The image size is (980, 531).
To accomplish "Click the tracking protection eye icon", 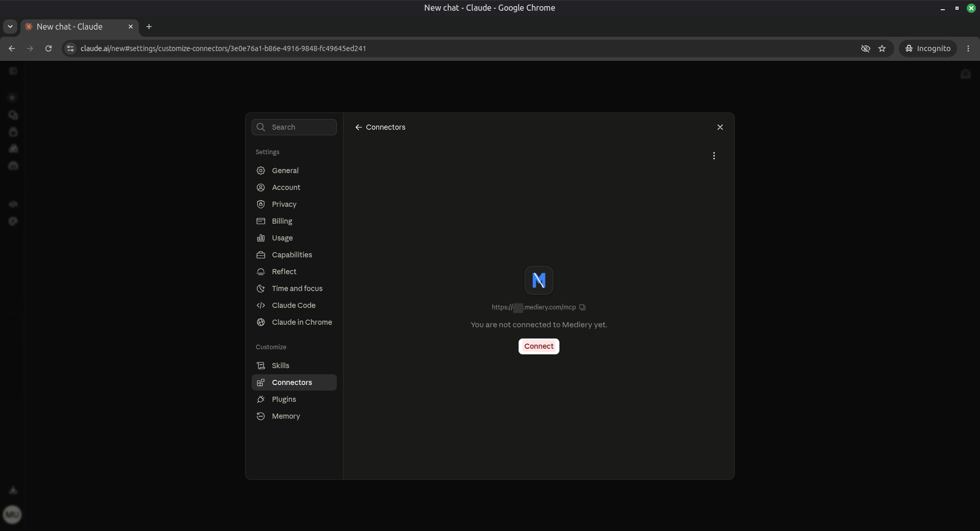I will [x=866, y=49].
